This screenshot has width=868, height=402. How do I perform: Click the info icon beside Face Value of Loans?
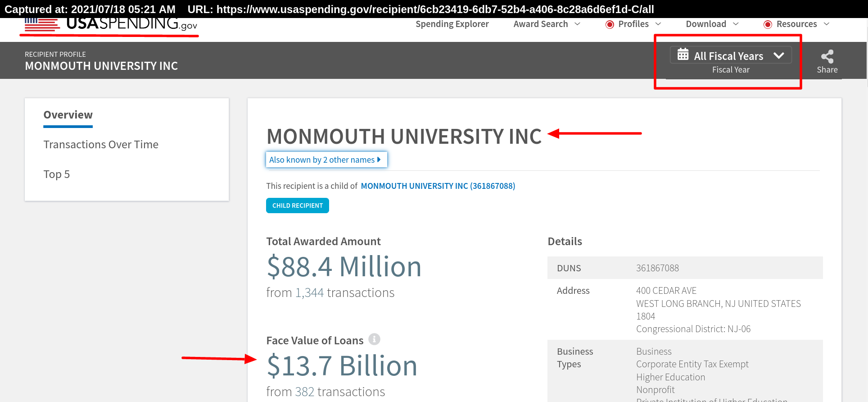click(374, 339)
